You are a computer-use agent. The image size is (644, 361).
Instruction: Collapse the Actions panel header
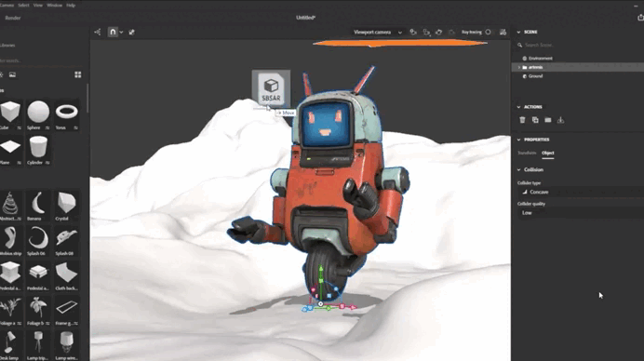click(x=518, y=107)
